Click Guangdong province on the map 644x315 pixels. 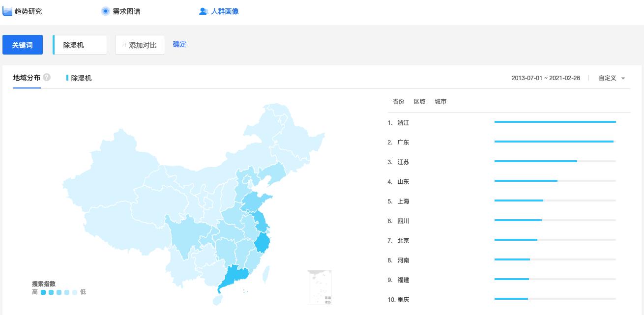(x=236, y=273)
